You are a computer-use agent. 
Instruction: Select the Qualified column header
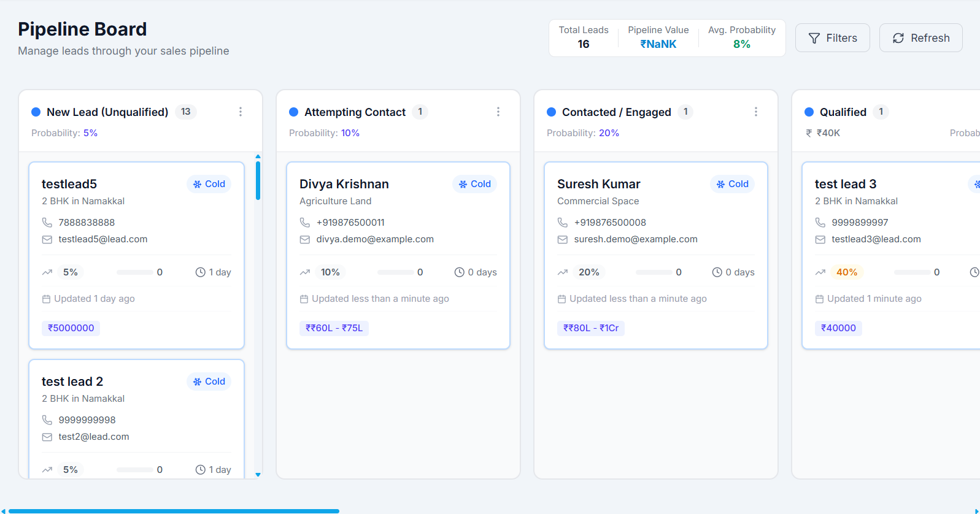(x=843, y=112)
